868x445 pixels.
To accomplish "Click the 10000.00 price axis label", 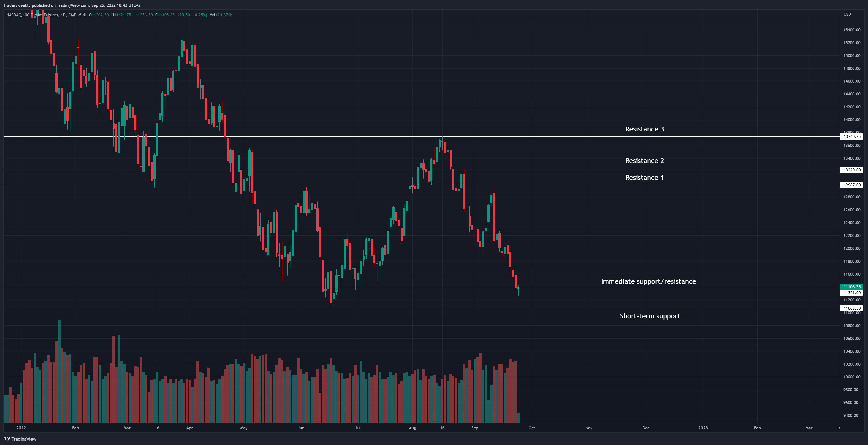I will click(x=852, y=377).
